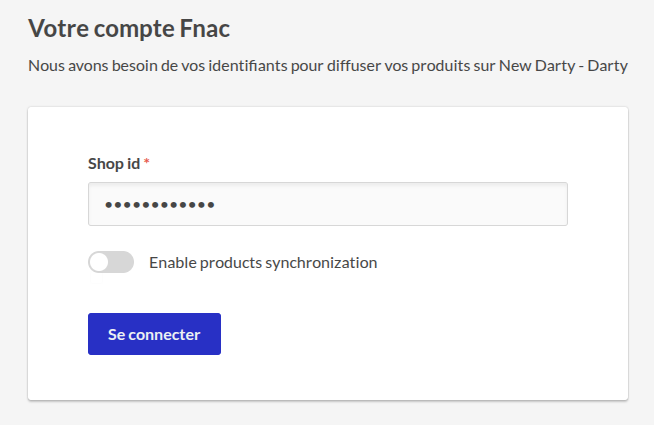654x425 pixels.
Task: Click the word "Fnac" in the title
Action: (x=206, y=29)
